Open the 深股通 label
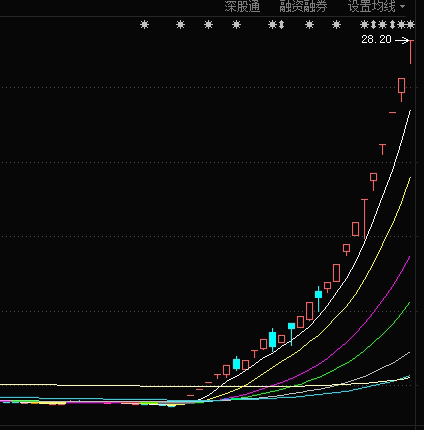 (x=242, y=6)
